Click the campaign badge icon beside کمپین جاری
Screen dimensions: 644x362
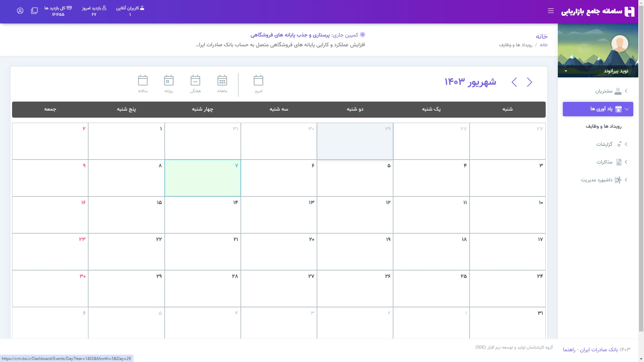(x=363, y=35)
